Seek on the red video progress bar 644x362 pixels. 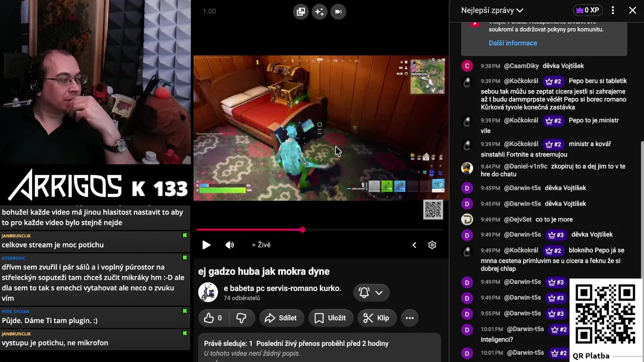(319, 230)
